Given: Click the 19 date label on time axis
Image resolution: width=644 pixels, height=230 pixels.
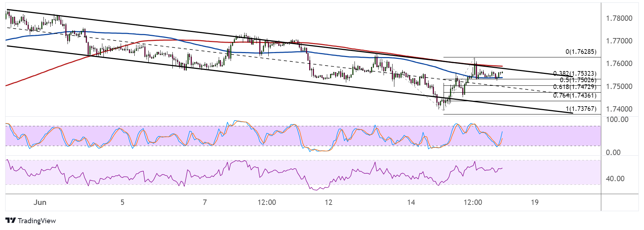Looking at the screenshot, I should [x=535, y=202].
